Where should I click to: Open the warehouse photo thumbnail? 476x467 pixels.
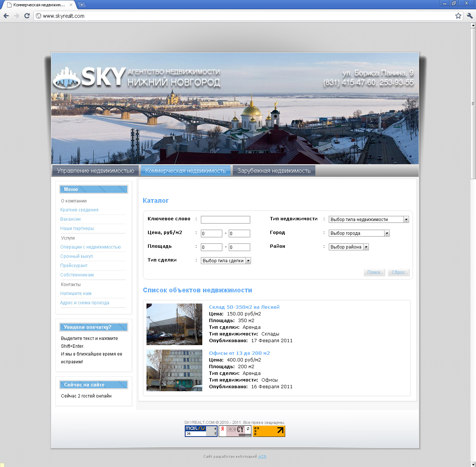(174, 324)
